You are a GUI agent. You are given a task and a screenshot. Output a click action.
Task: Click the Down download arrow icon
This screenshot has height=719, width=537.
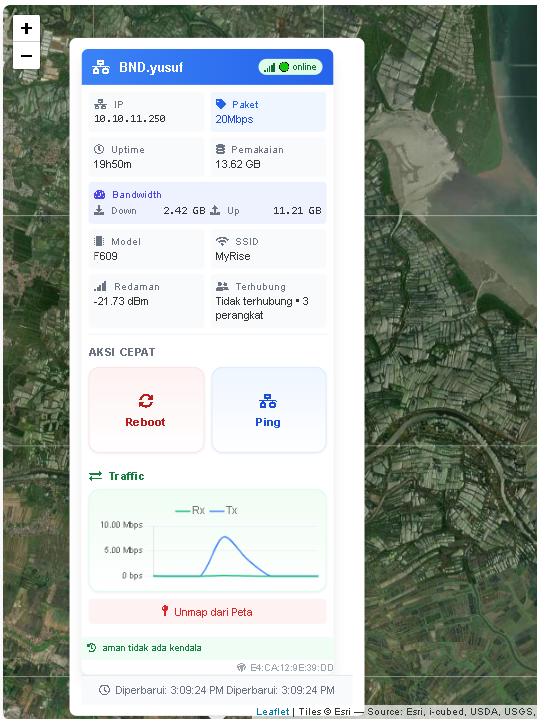pos(99,210)
